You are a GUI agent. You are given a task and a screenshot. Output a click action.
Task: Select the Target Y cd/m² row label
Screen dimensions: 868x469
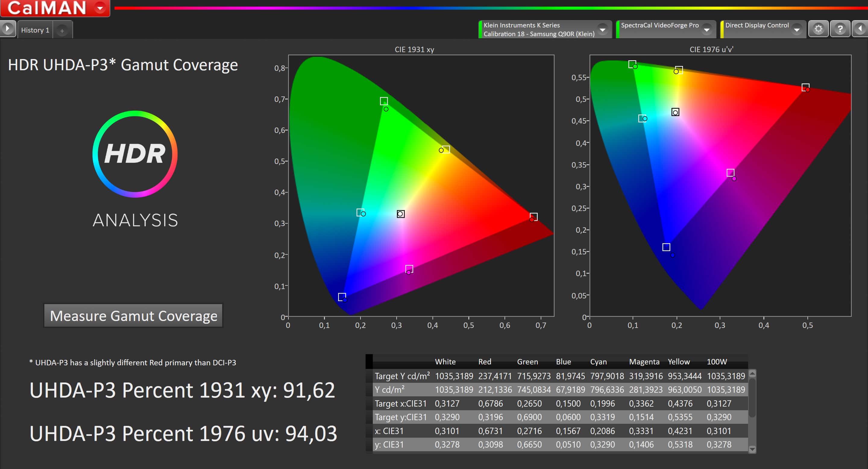click(x=402, y=376)
